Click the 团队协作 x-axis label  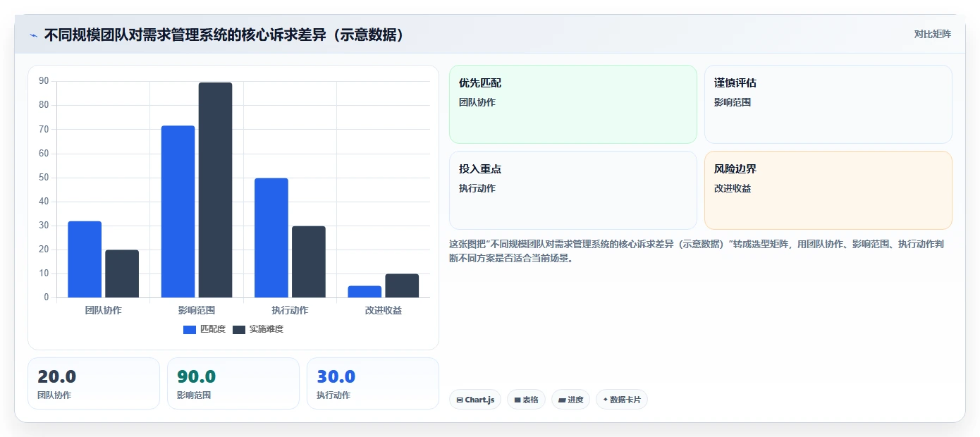click(x=104, y=310)
